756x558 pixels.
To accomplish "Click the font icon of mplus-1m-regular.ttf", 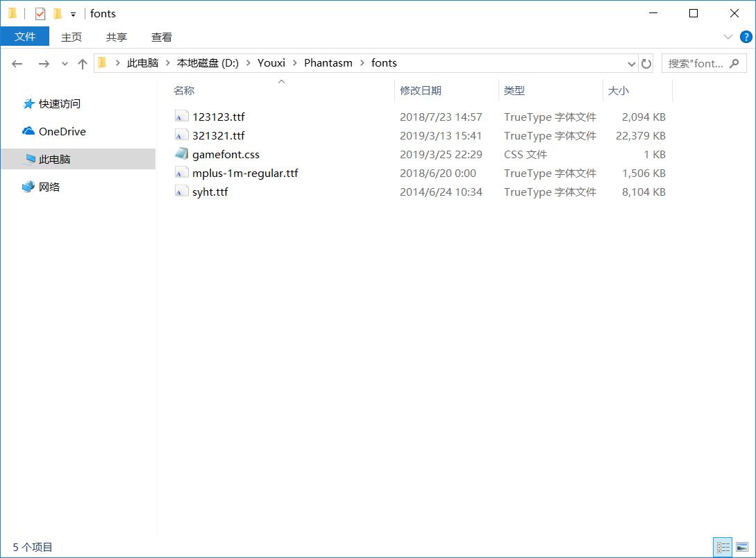I will pos(181,173).
